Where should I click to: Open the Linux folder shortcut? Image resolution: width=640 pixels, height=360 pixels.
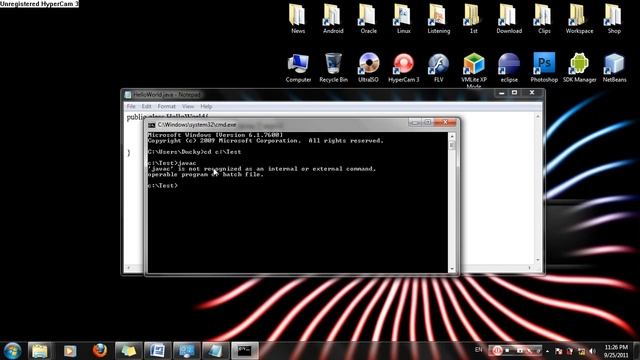403,18
